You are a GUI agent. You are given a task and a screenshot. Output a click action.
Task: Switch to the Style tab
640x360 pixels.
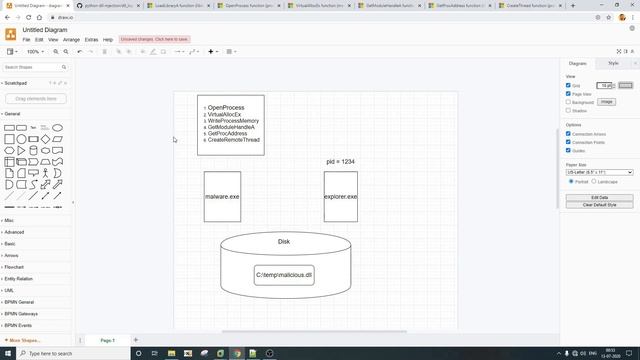[x=613, y=63]
